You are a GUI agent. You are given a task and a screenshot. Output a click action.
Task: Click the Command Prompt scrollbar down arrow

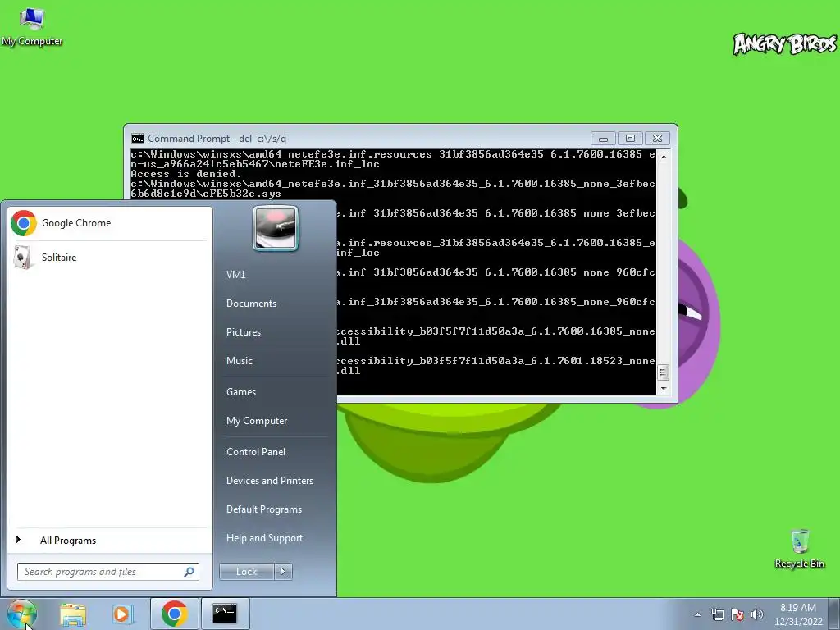[663, 389]
